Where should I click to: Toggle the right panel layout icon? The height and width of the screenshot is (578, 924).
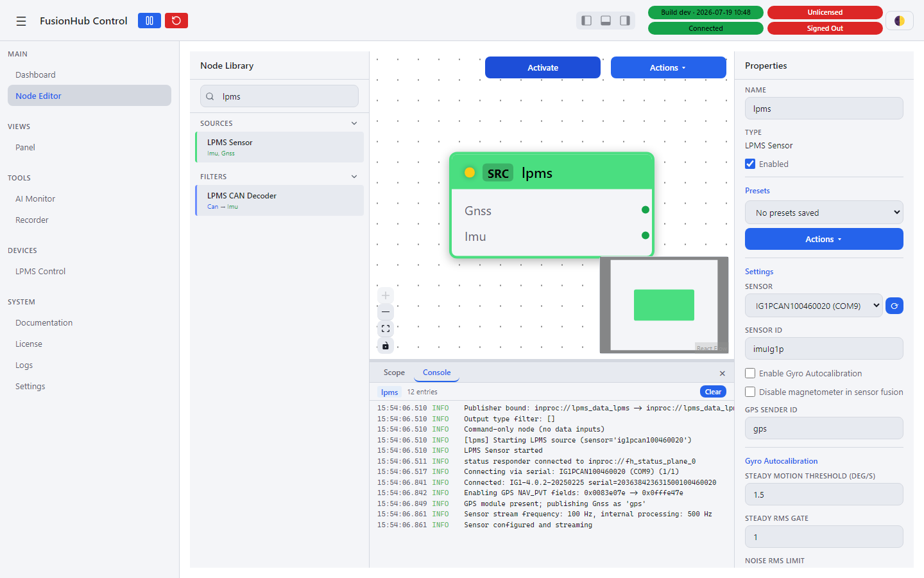tap(625, 21)
